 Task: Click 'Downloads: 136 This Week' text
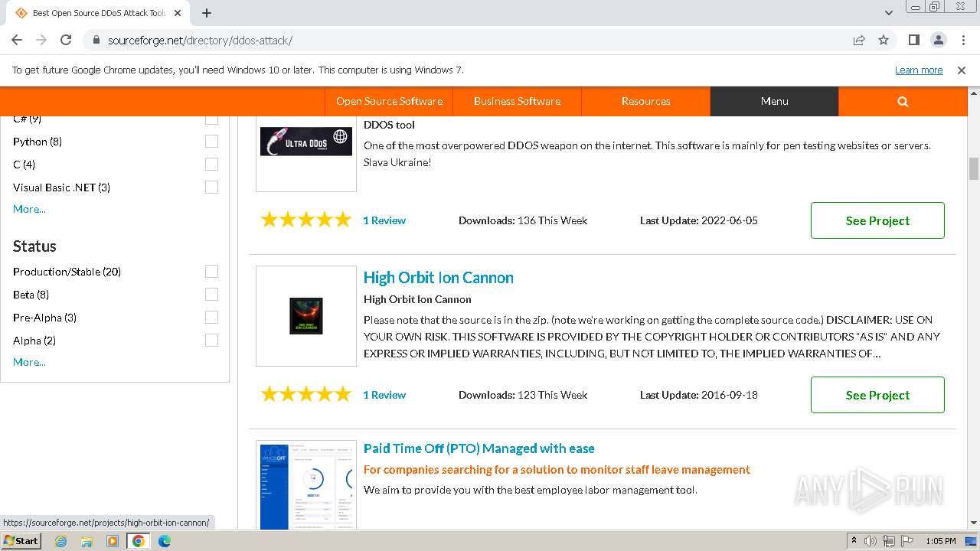(523, 220)
